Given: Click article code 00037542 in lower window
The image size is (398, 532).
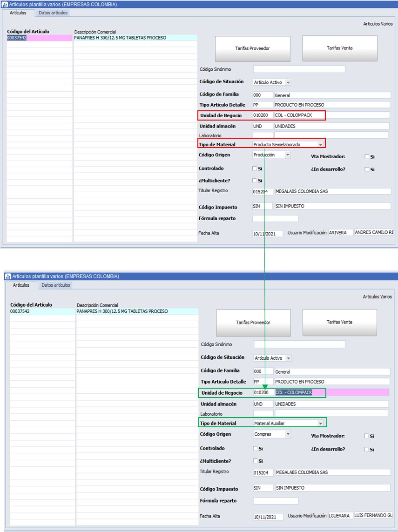Looking at the screenshot, I should click(x=42, y=311).
